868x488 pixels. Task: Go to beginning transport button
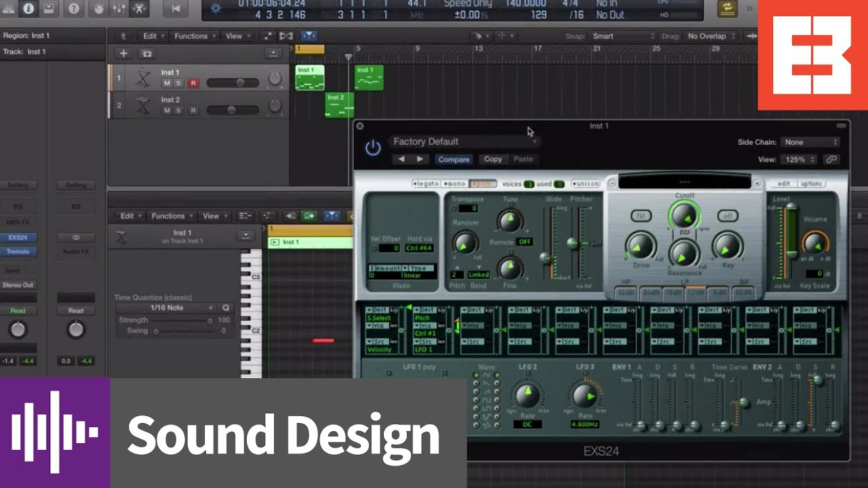click(x=176, y=9)
